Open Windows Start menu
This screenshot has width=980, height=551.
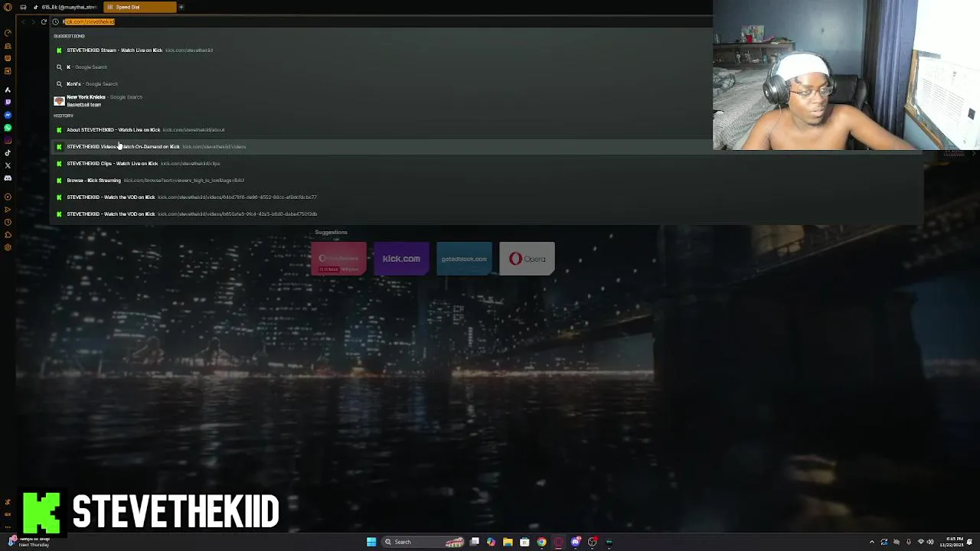(371, 542)
